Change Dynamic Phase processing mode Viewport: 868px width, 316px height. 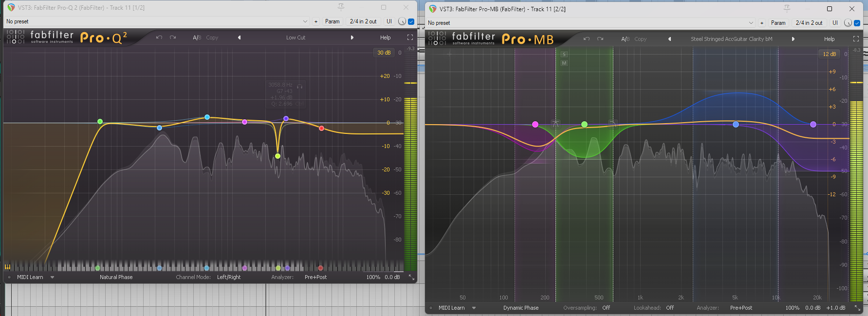(521, 308)
